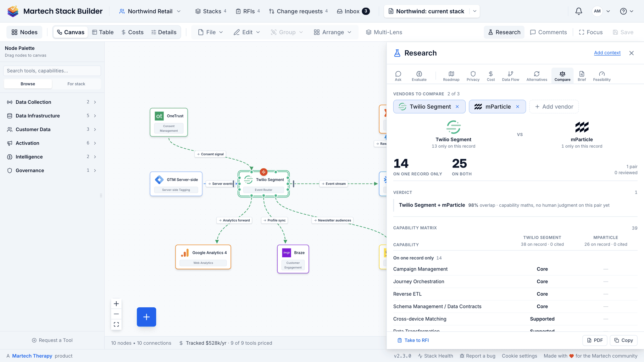Screen dimensions: 644x362
Task: Open the current stack dropdown chevron
Action: tap(475, 11)
